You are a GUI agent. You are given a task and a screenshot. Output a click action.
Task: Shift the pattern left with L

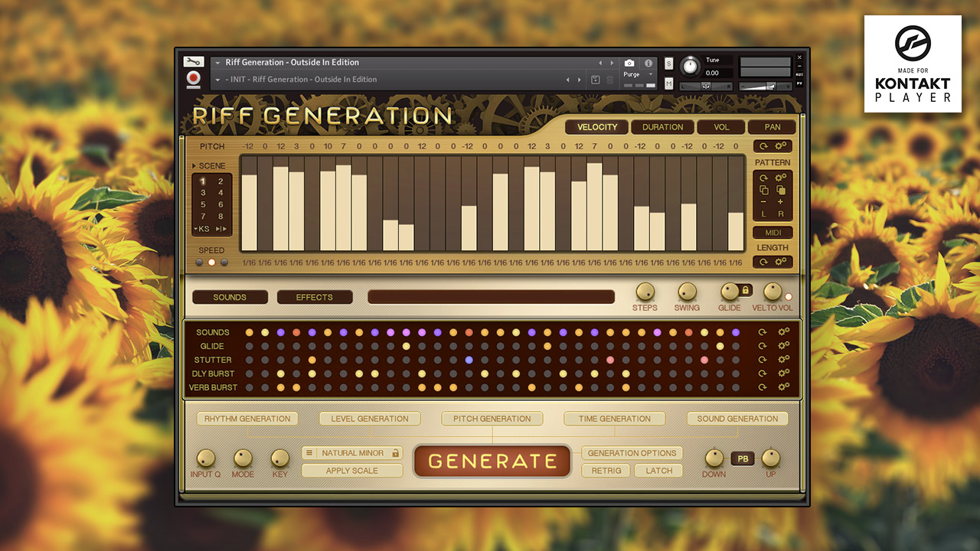pyautogui.click(x=764, y=214)
